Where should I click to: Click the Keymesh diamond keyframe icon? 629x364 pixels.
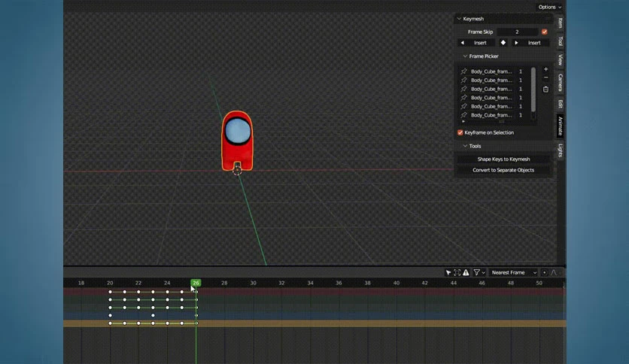pos(503,43)
